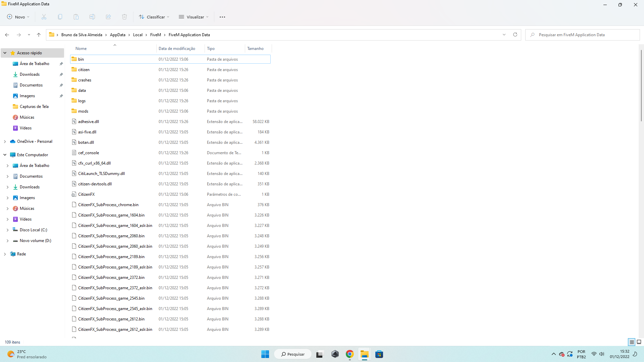Sort by Nome column header
The image size is (644, 362).
(x=113, y=49)
